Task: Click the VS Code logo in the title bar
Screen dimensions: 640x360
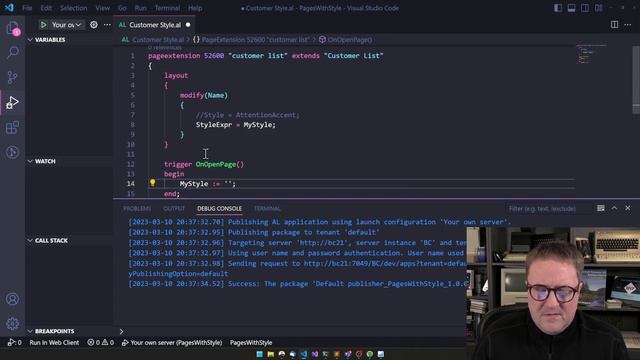Action: [9, 8]
